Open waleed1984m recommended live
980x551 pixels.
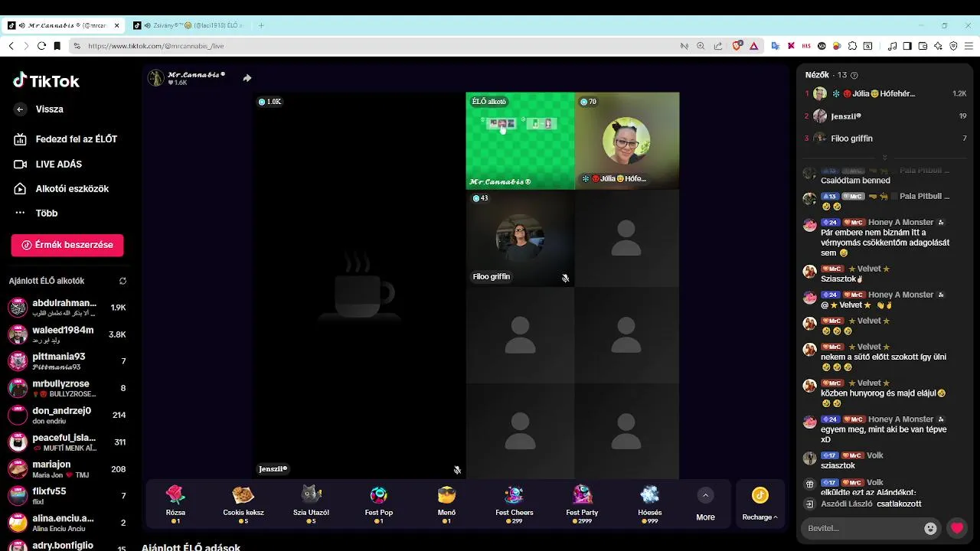click(x=67, y=334)
